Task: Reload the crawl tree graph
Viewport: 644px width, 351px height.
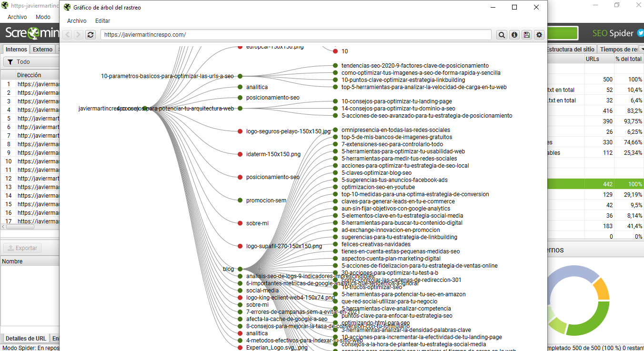Action: click(91, 35)
